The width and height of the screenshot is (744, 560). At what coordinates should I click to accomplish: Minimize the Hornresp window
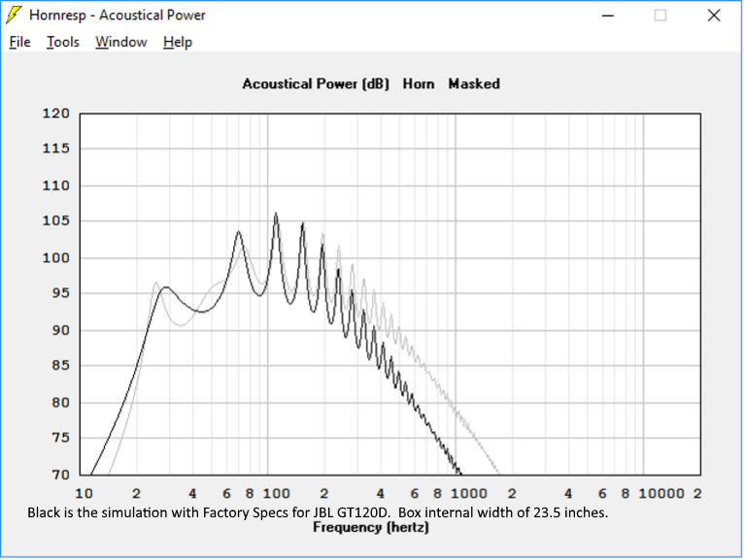coord(608,16)
